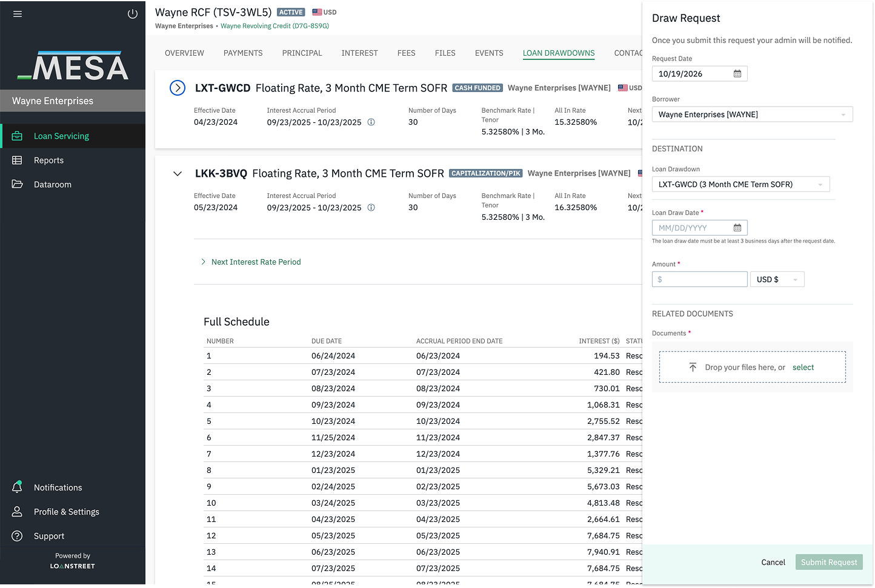The width and height of the screenshot is (875, 588).
Task: Open the Borrower dropdown
Action: point(752,114)
